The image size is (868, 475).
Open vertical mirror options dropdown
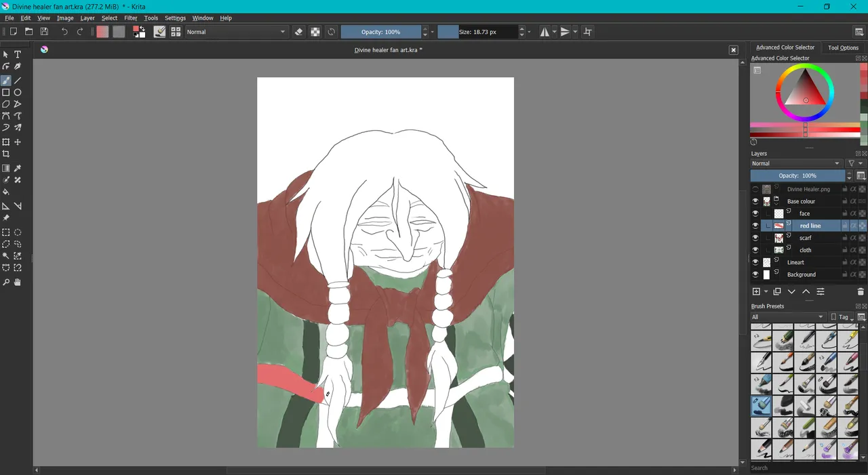(575, 32)
